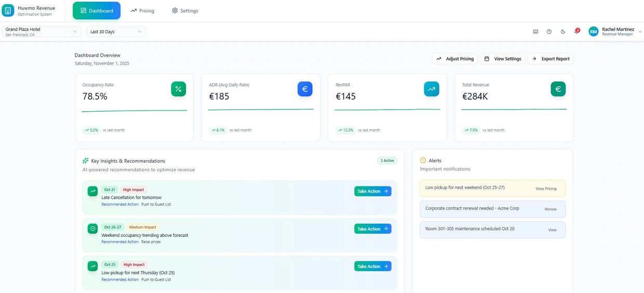Click the Adjust Pricing button
The height and width of the screenshot is (293, 644).
coord(454,59)
